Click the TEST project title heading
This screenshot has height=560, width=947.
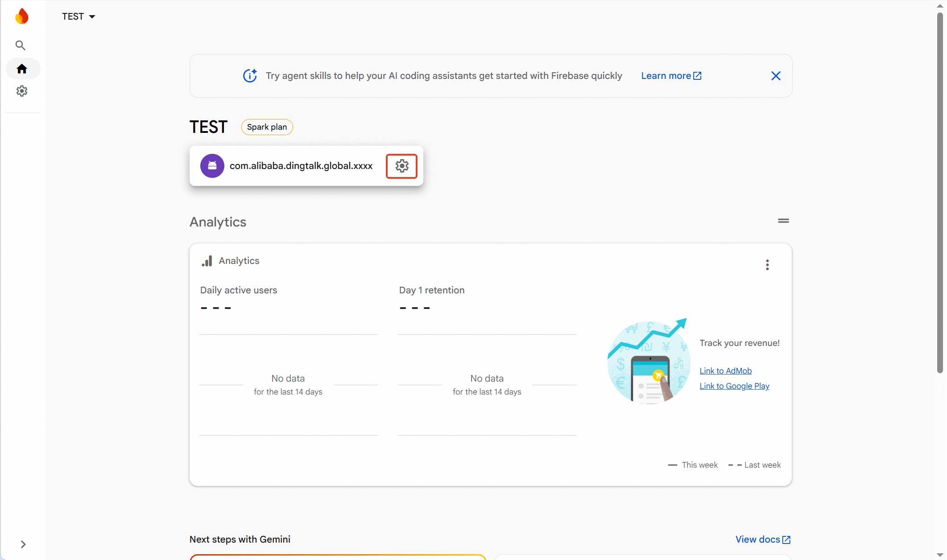pos(208,127)
